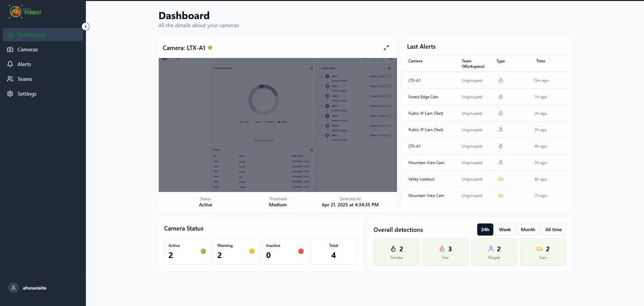Click the yellow Warning status dot

[252, 251]
